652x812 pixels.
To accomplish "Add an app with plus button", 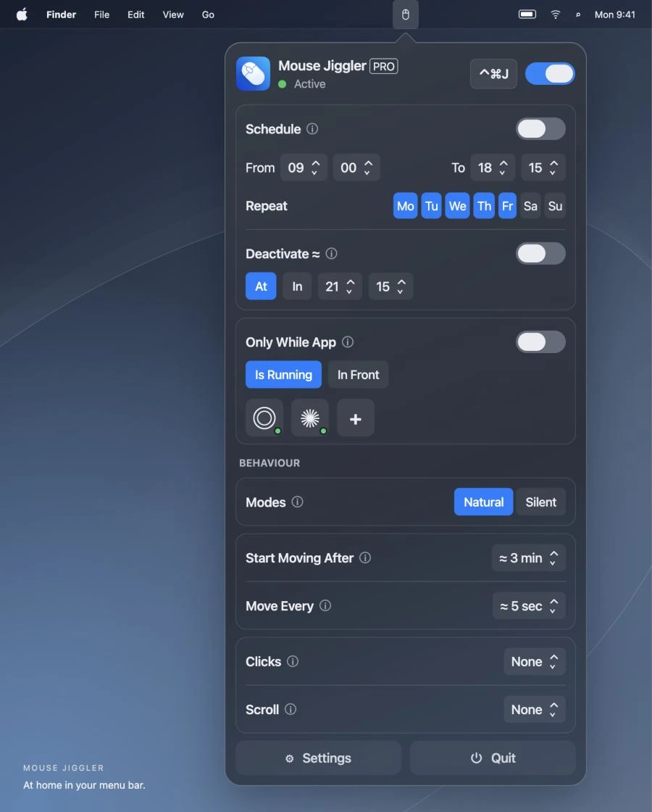I will (x=356, y=418).
